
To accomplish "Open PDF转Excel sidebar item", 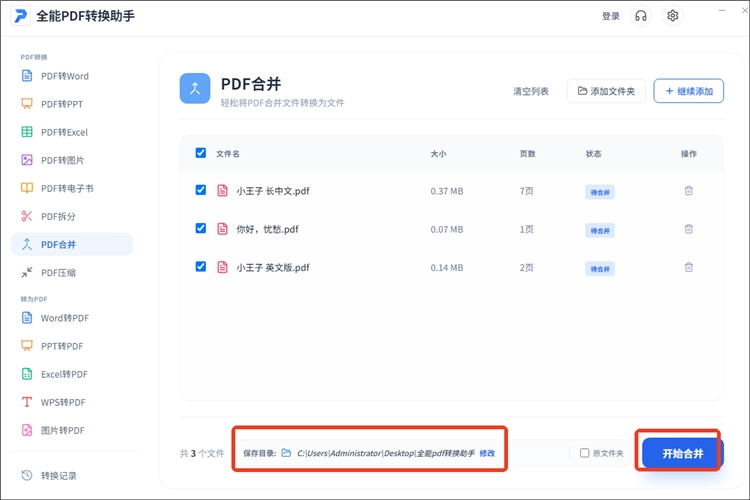I will 72,132.
